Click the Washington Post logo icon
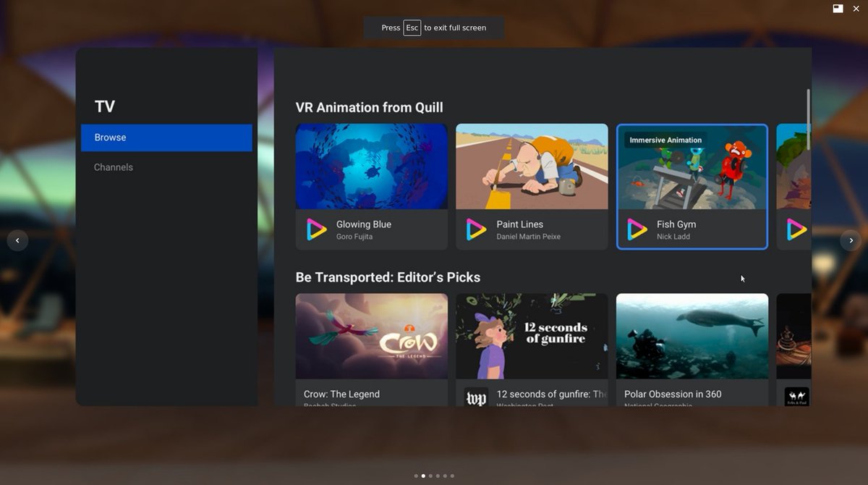 coord(476,397)
